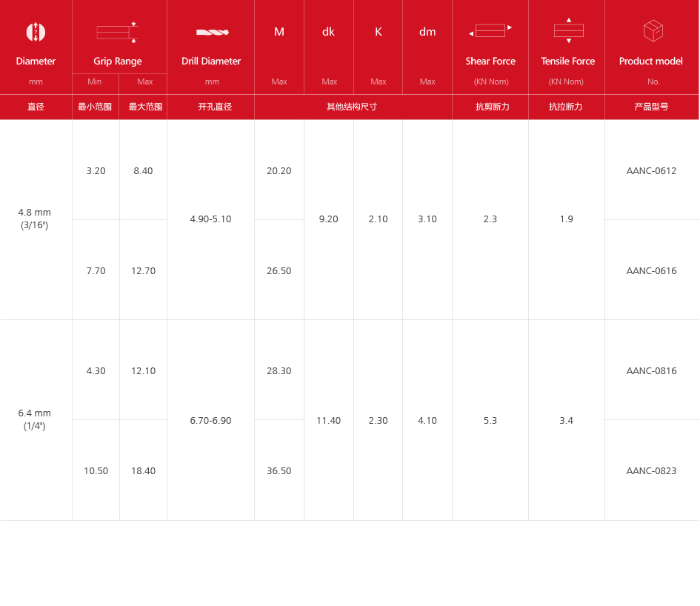700x606 pixels.
Task: Click the Drill Diameter drill bit icon
Action: point(212,32)
